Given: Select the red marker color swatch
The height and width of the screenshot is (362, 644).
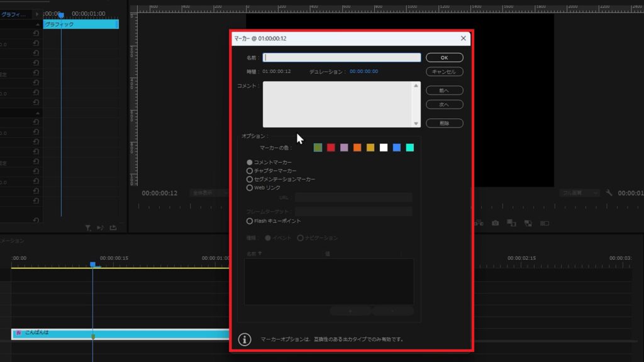Looking at the screenshot, I should pyautogui.click(x=331, y=148).
